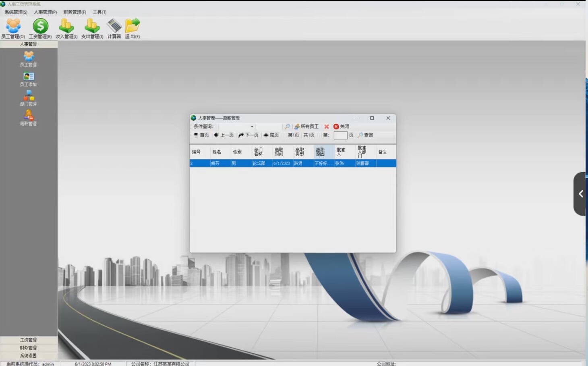Switch to 财务管理 sidebar section

tap(29, 348)
